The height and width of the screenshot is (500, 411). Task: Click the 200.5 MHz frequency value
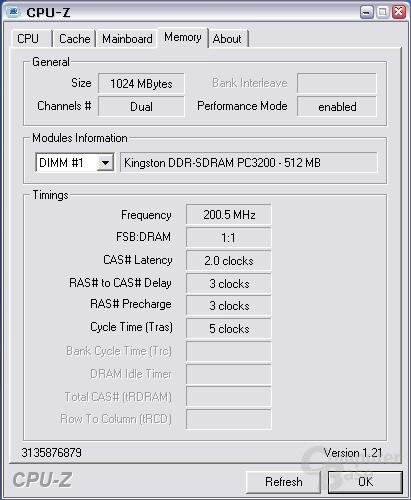click(229, 215)
